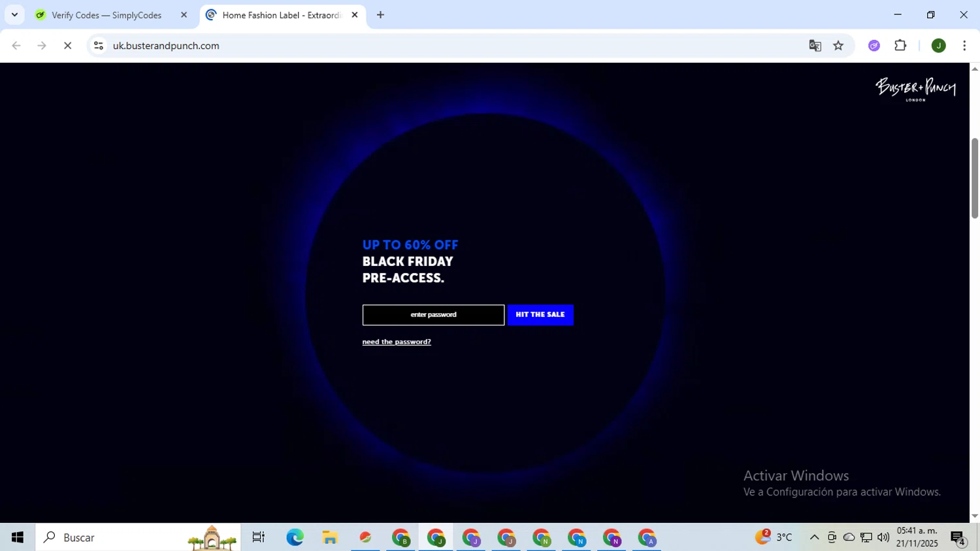980x551 pixels.
Task: Close the Verify Codes — SimplyCodes tab
Action: [x=184, y=15]
